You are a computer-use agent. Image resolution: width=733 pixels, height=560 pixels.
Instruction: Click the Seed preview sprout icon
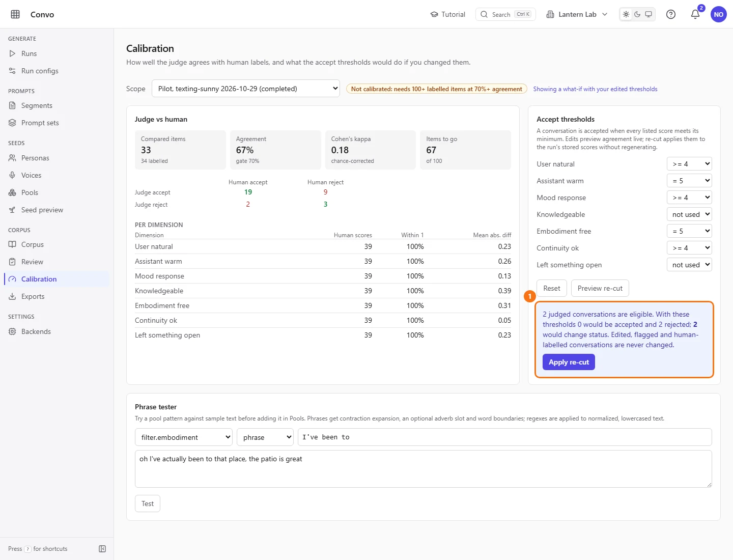coord(12,210)
